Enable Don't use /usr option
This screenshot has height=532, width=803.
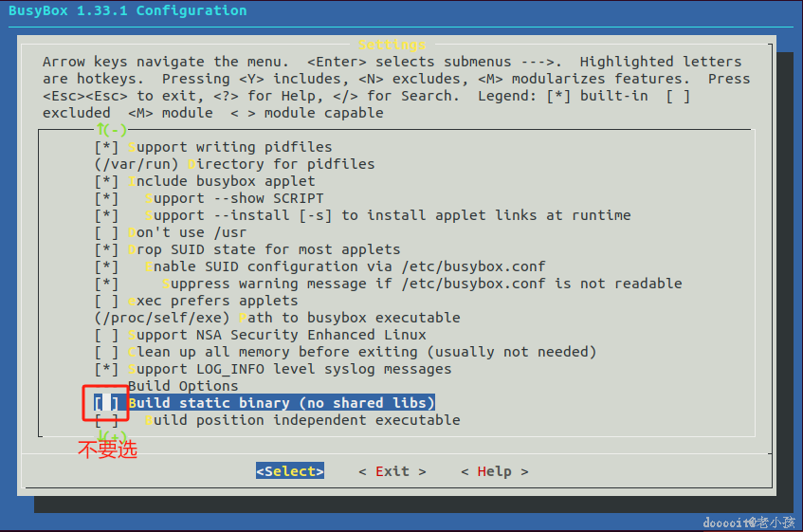(171, 232)
